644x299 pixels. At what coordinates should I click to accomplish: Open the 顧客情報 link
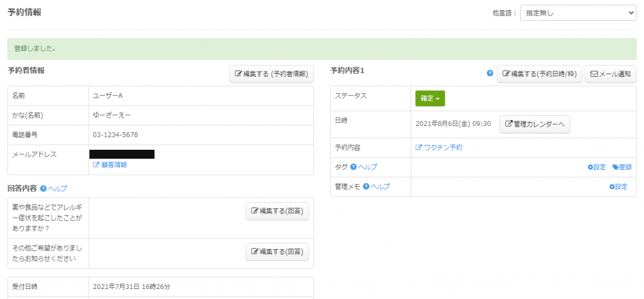110,165
